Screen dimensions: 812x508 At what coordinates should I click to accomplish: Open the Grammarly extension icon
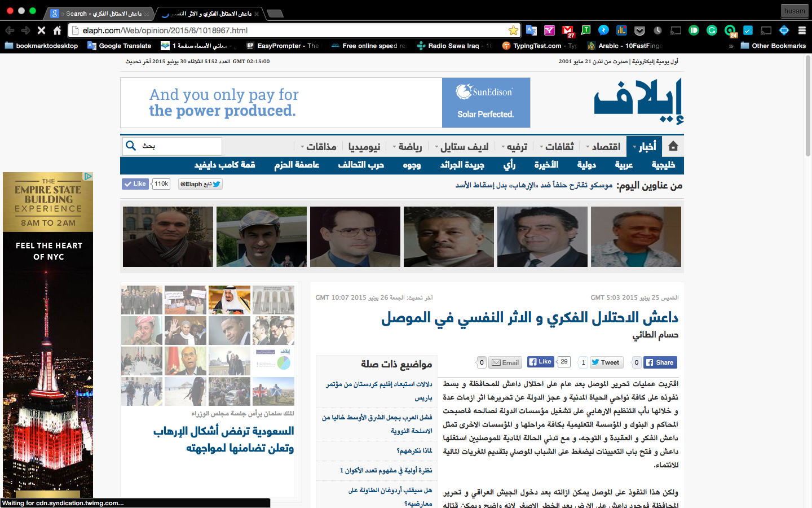tap(712, 30)
